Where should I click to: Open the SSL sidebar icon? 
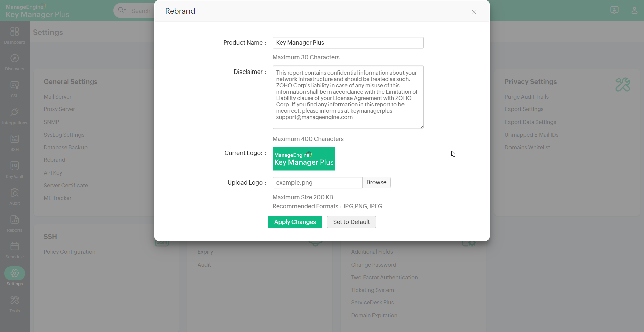click(x=15, y=85)
